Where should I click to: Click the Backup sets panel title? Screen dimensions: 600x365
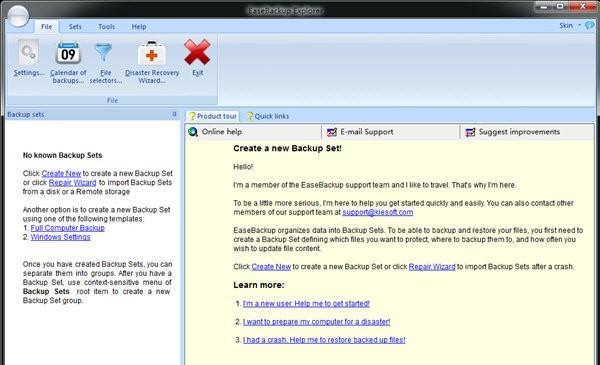pos(26,114)
